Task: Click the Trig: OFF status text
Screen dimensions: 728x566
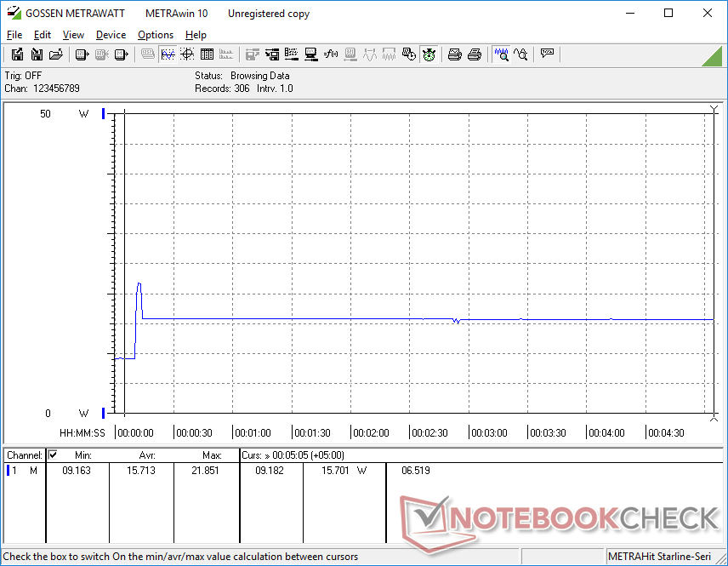Action: point(23,75)
